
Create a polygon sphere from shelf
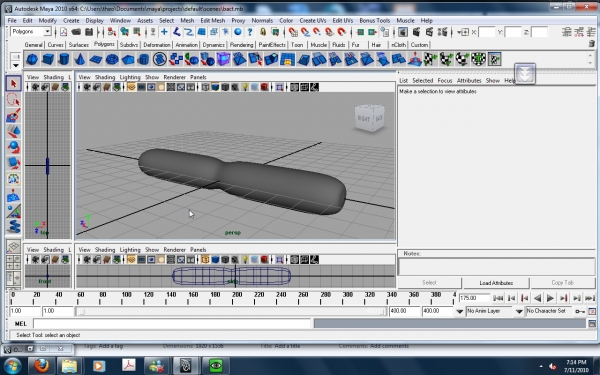(32, 59)
